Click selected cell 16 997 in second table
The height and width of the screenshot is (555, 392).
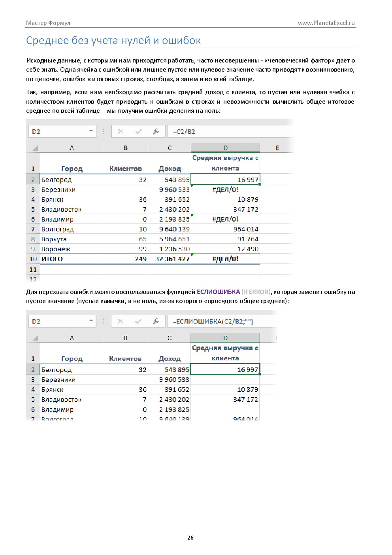[x=225, y=369]
